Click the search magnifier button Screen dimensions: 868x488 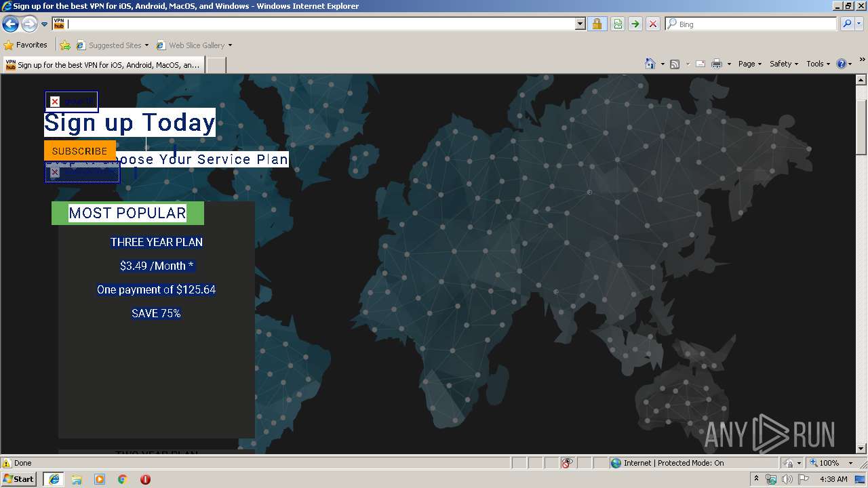point(847,24)
